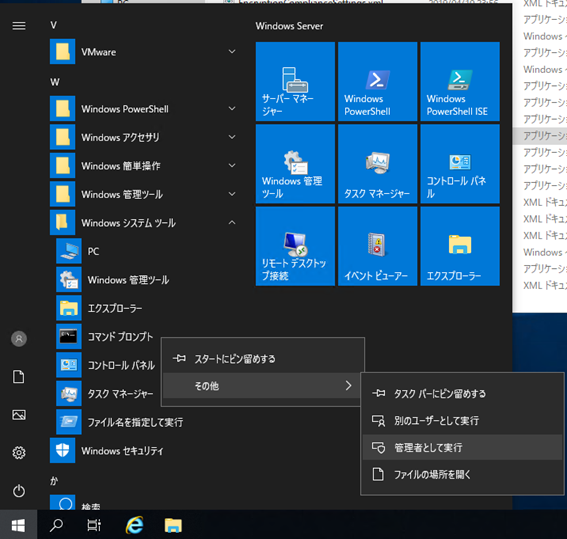
Task: Open Task View on taskbar
Action: [x=94, y=525]
